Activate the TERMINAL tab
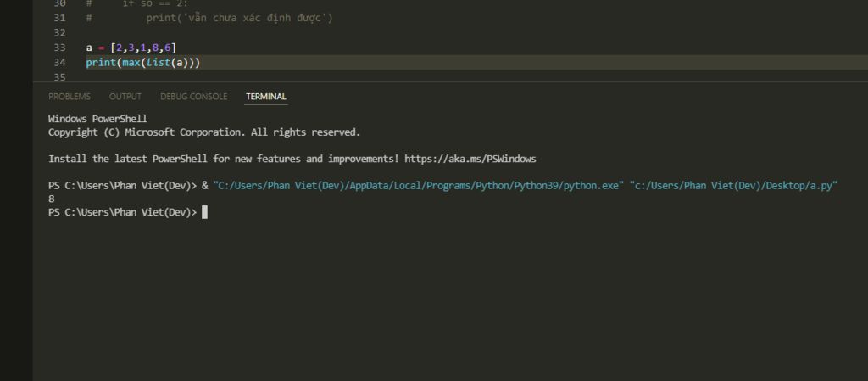The height and width of the screenshot is (381, 868). (x=266, y=97)
